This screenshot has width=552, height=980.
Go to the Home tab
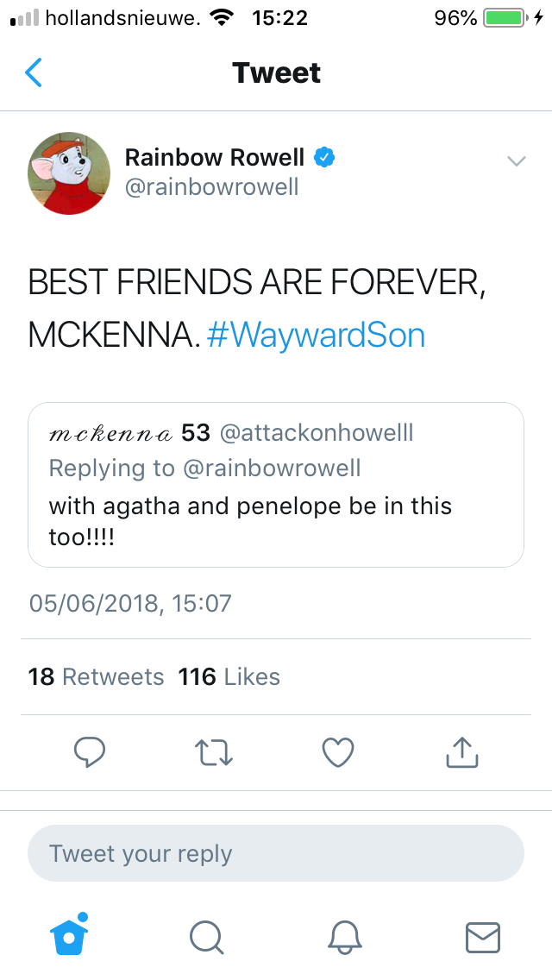(70, 935)
